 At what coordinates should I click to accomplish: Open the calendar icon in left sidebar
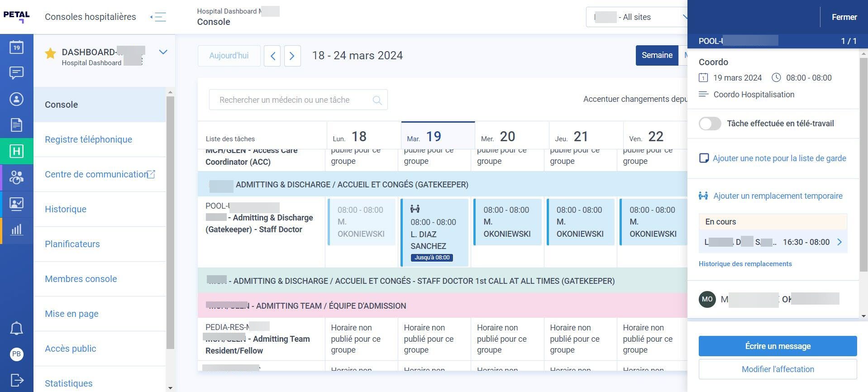click(16, 47)
